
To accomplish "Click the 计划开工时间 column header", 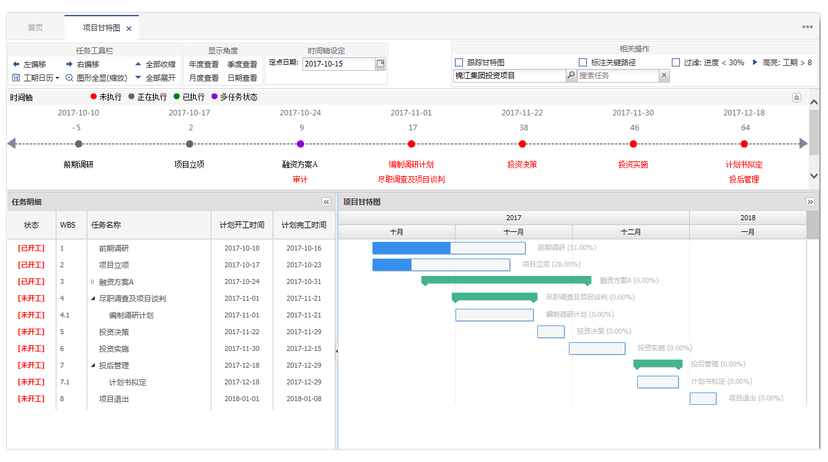I will (242, 225).
